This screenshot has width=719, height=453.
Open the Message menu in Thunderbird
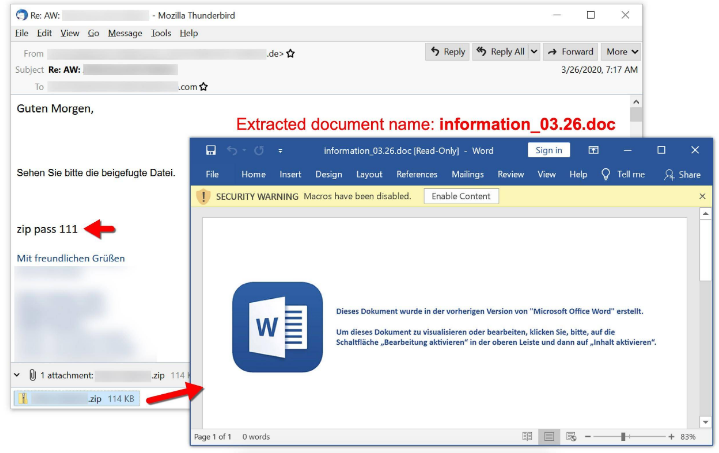pyautogui.click(x=125, y=33)
